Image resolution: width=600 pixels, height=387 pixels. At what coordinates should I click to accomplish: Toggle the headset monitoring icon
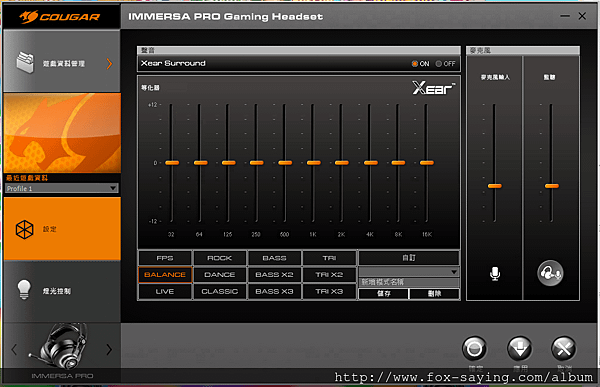(550, 273)
